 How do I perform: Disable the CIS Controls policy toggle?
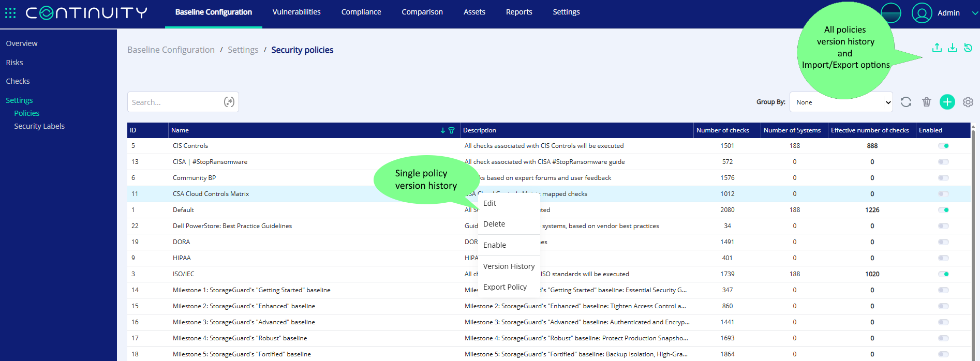943,146
